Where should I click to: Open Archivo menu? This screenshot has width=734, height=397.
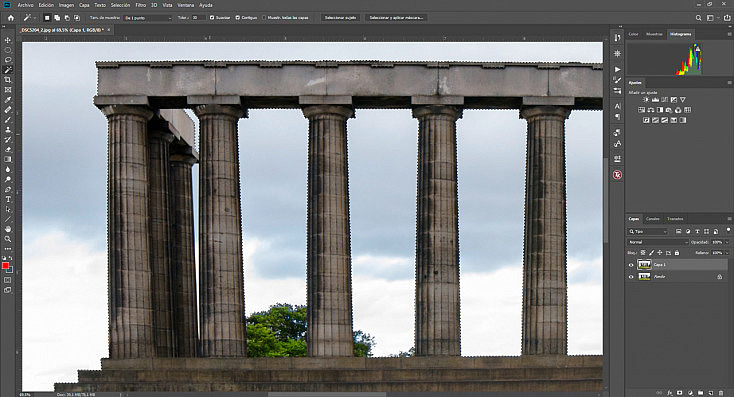point(25,5)
